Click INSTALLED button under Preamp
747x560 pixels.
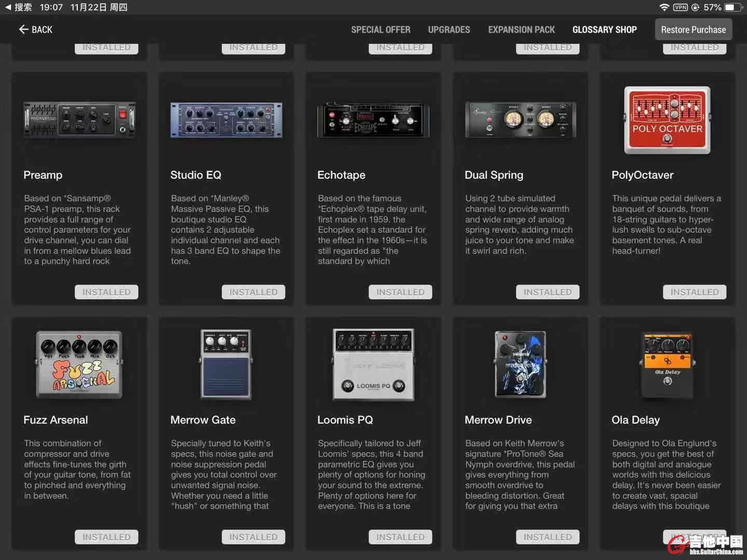coord(106,292)
